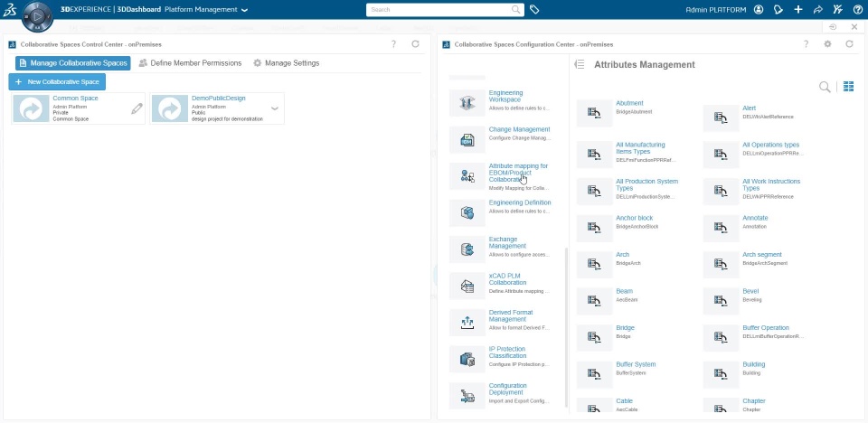
Task: Open the Engineering Definition link
Action: pyautogui.click(x=520, y=202)
